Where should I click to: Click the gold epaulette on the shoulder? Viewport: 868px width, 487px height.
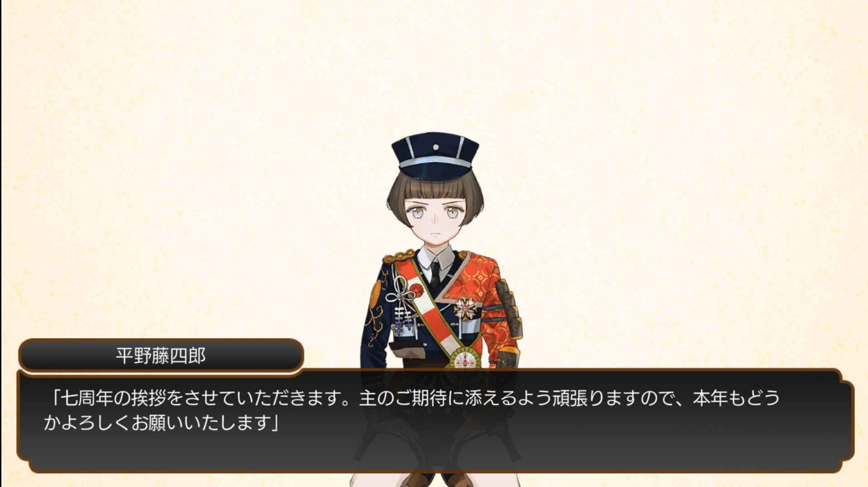tap(398, 257)
